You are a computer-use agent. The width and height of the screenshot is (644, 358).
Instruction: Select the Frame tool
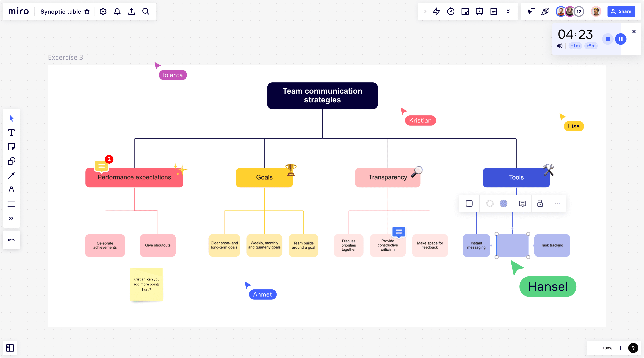point(11,204)
